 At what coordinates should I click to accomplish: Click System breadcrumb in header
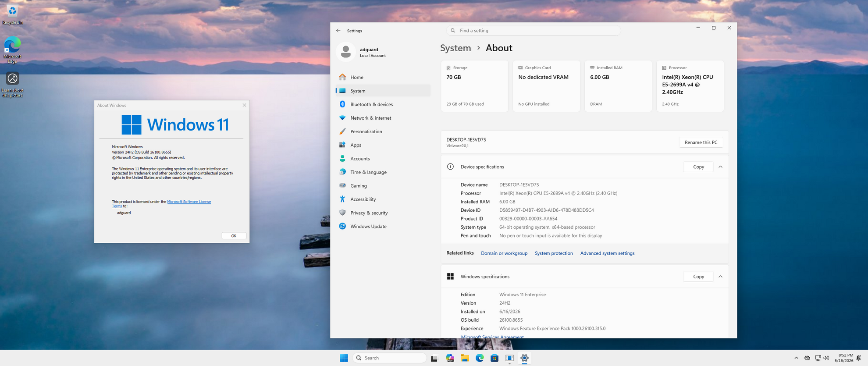(x=455, y=48)
